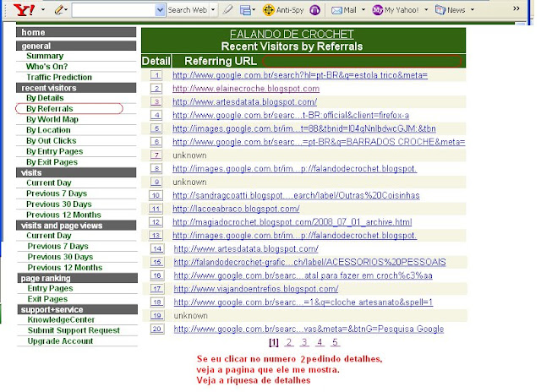Follow the lacoeabraco.blogspot.com referring link
Screen dimensions: 541x392
236,209
